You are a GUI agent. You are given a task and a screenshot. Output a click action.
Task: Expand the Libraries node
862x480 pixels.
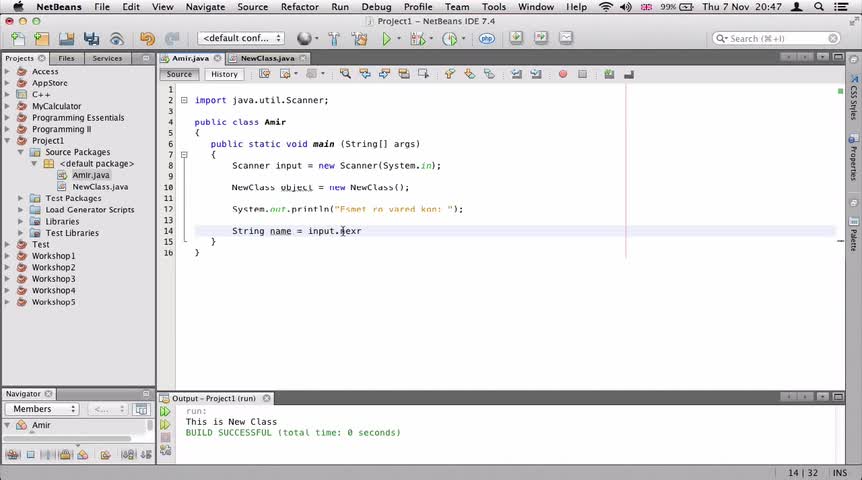20,222
